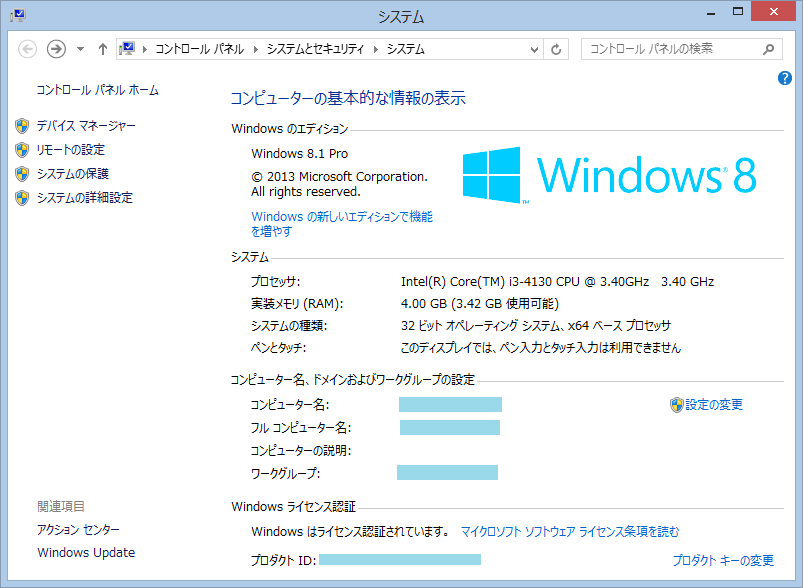Image resolution: width=803 pixels, height=588 pixels.
Task: Click the system icon in the title bar
Action: (x=18, y=15)
